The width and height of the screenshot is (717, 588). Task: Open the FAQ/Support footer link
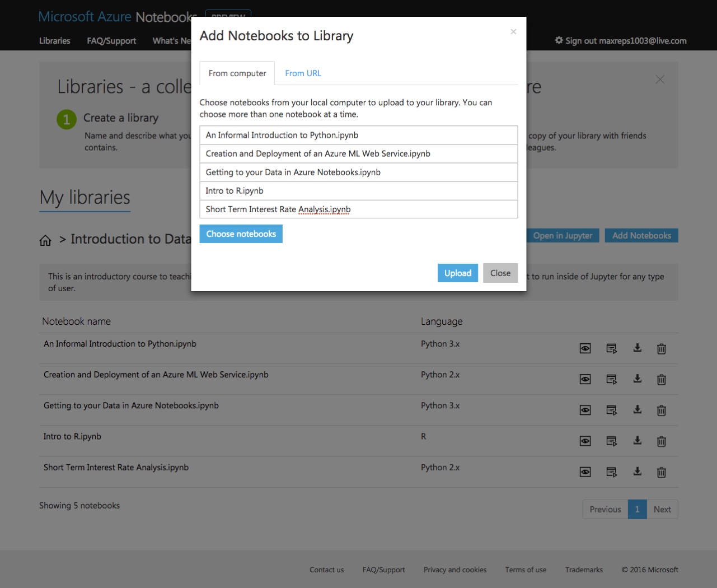tap(383, 570)
